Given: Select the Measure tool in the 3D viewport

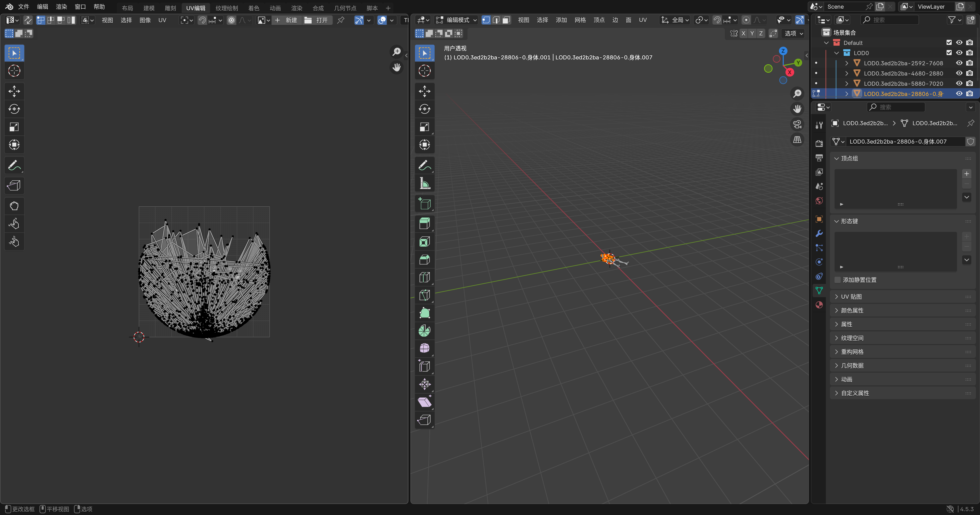Looking at the screenshot, I should (425, 183).
